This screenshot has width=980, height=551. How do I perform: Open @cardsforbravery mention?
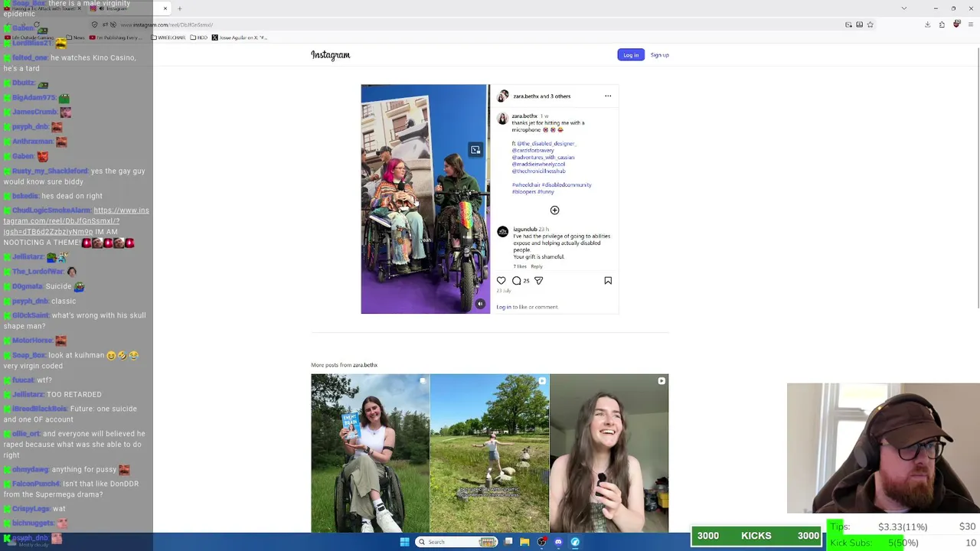click(x=533, y=151)
